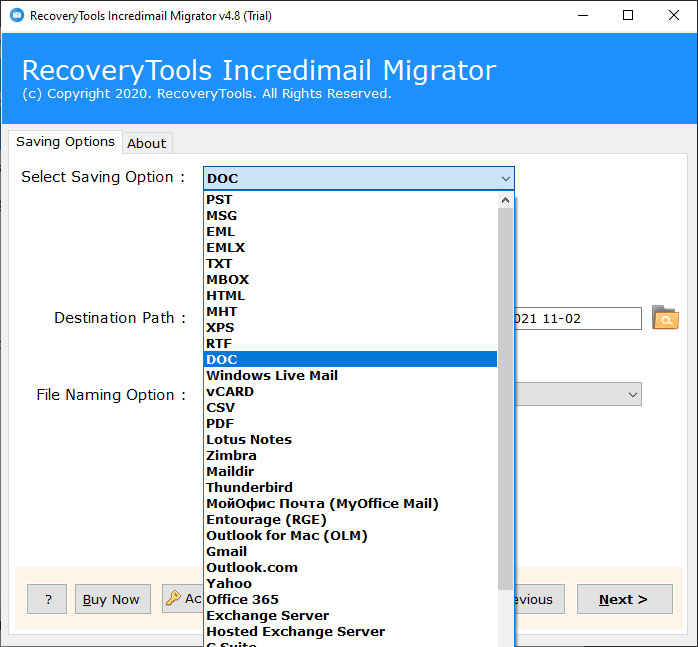Select Gmail from the list
Screen dimensions: 698x647
tap(350, 552)
